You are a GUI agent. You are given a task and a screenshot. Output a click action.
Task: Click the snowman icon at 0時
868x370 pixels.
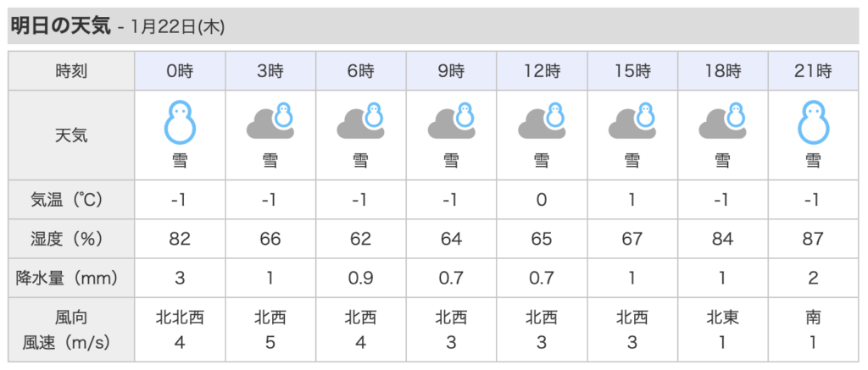[180, 122]
